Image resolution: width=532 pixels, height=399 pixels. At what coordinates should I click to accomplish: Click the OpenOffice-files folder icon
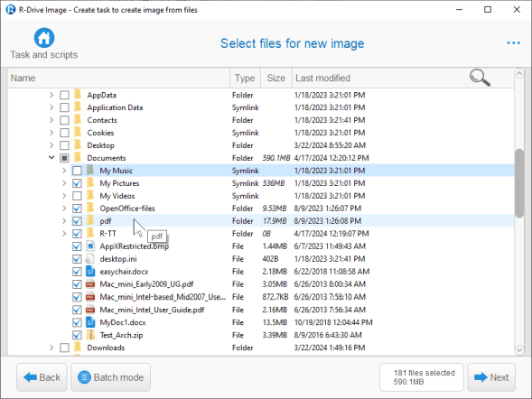click(90, 209)
